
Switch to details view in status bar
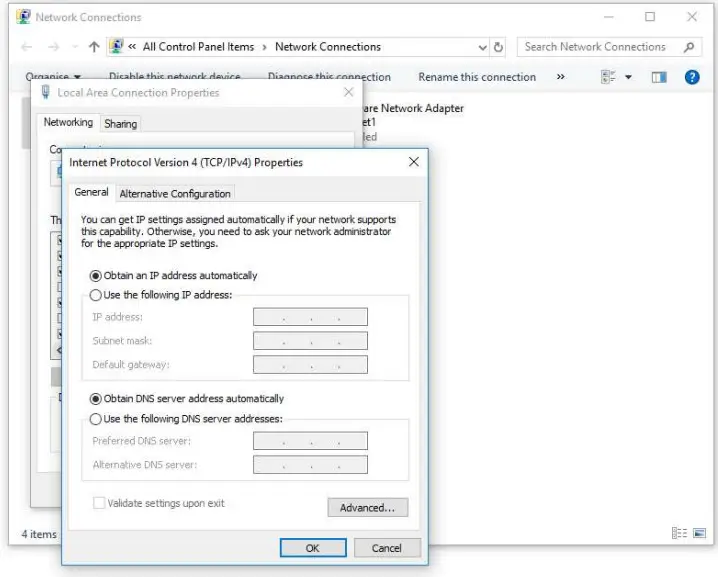point(679,533)
